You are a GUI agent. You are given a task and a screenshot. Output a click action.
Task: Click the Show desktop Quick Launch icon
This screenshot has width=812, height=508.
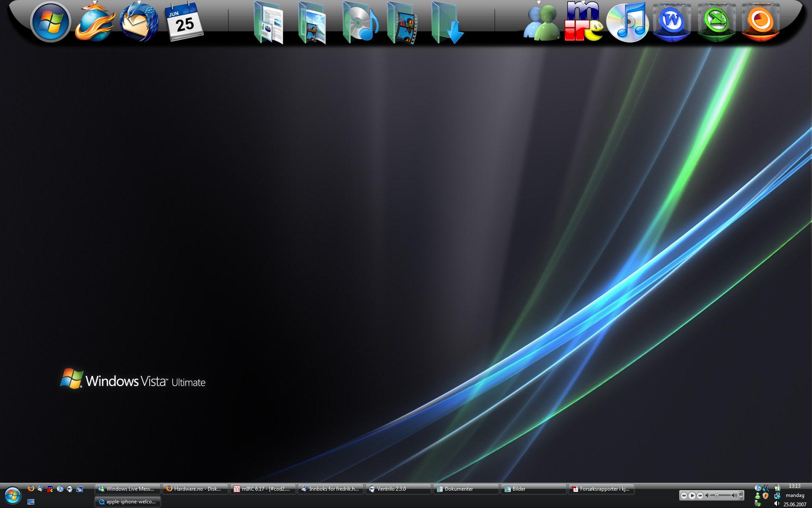pyautogui.click(x=31, y=502)
